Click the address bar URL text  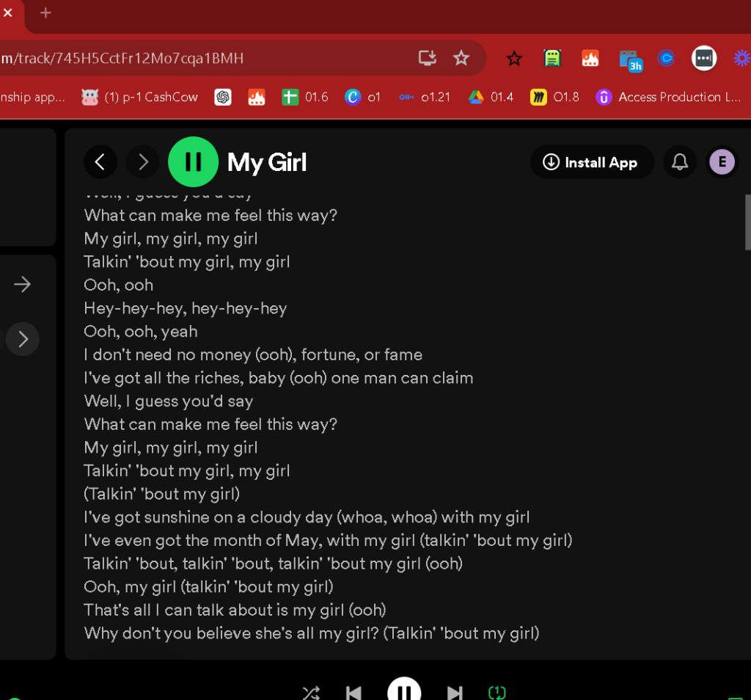[122, 59]
